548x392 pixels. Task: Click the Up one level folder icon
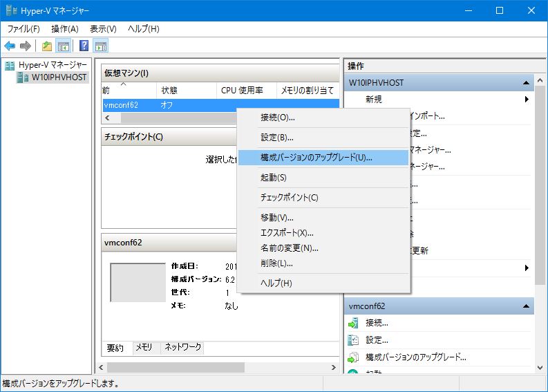pos(47,46)
